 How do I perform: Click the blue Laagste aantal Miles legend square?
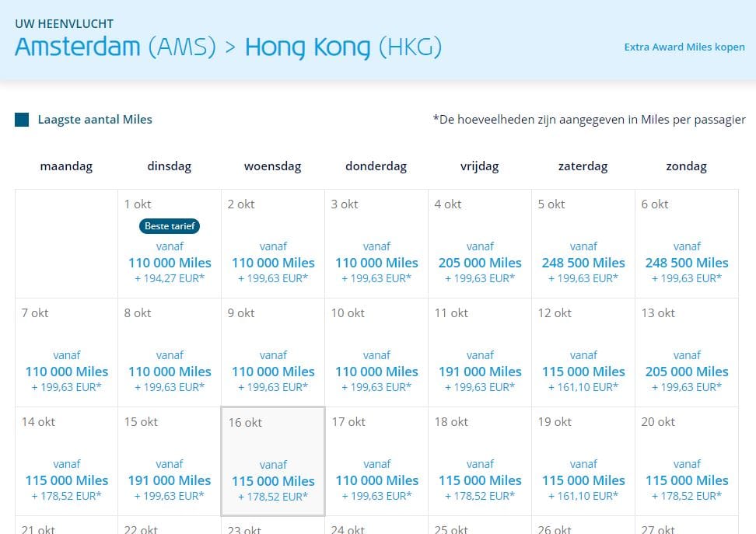click(x=22, y=120)
